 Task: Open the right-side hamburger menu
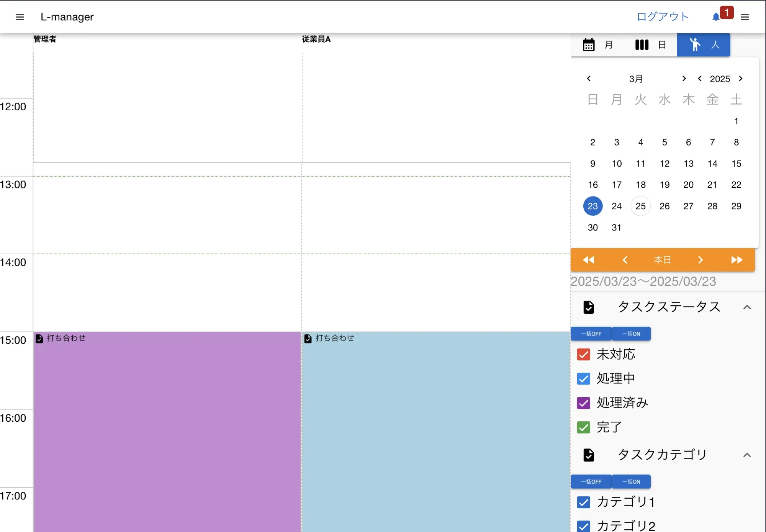coord(745,17)
